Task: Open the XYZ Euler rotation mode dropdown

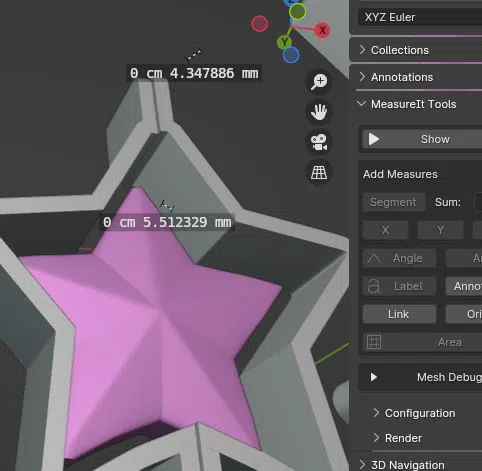Action: pos(420,17)
